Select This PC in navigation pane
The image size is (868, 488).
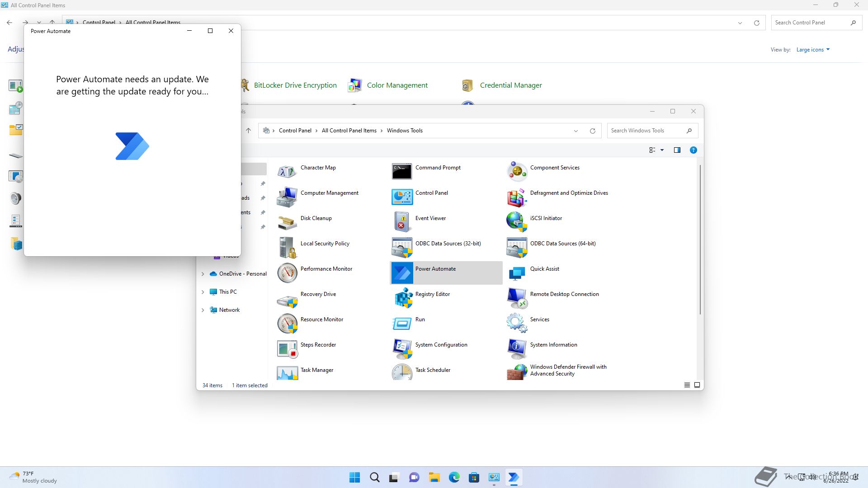[228, 292]
